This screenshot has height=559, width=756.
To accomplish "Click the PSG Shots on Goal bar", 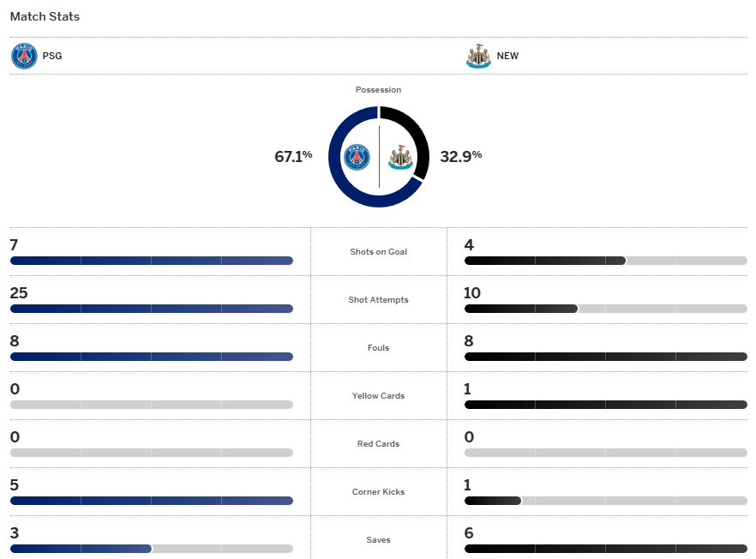I will [152, 261].
